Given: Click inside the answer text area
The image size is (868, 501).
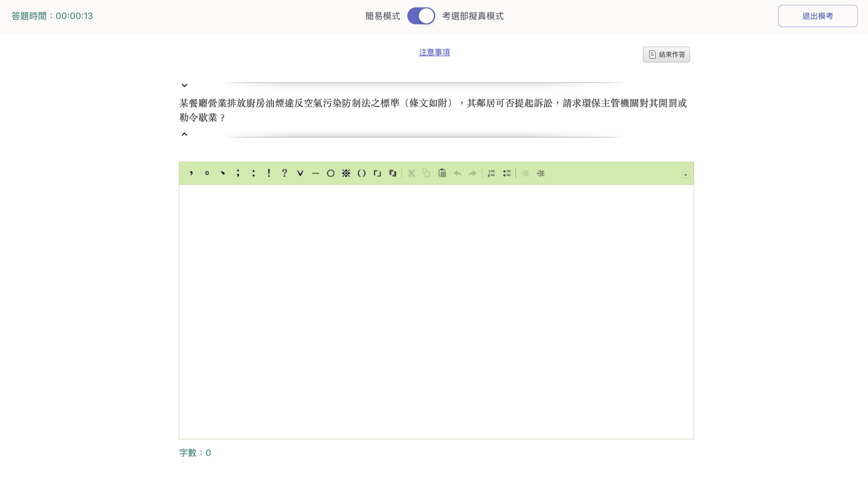Looking at the screenshot, I should point(436,312).
